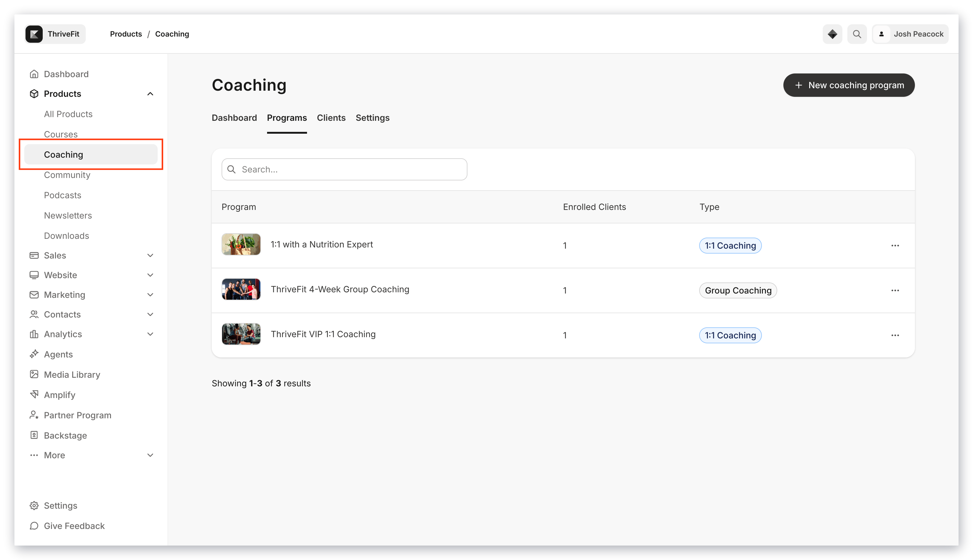Click Products breadcrumb link

[x=126, y=34]
